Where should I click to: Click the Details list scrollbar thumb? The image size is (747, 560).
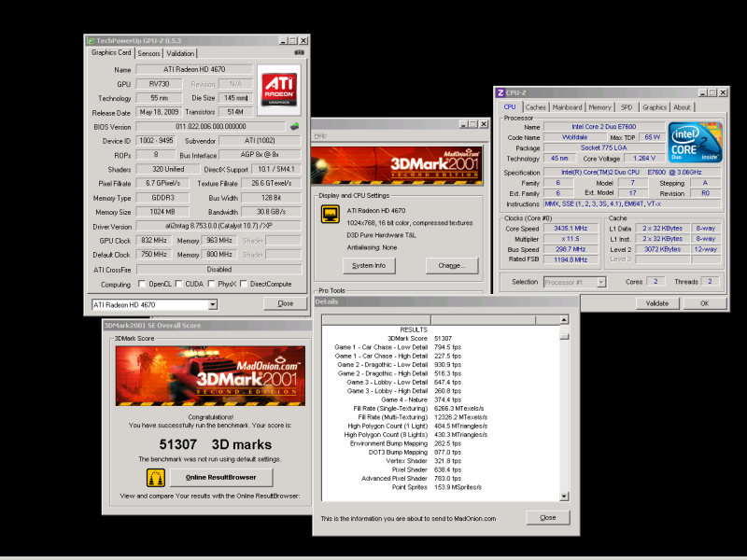coord(564,336)
